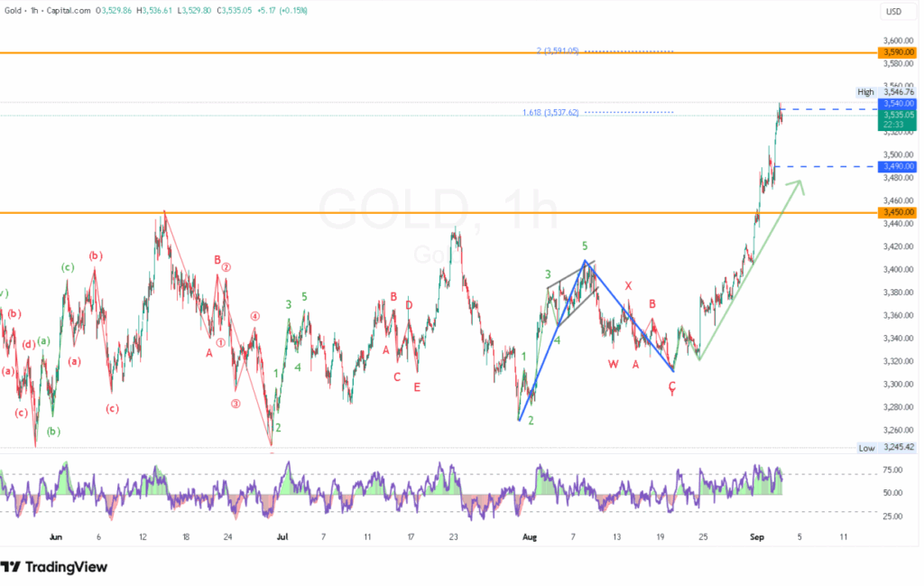Click the red X wave label

(x=629, y=286)
